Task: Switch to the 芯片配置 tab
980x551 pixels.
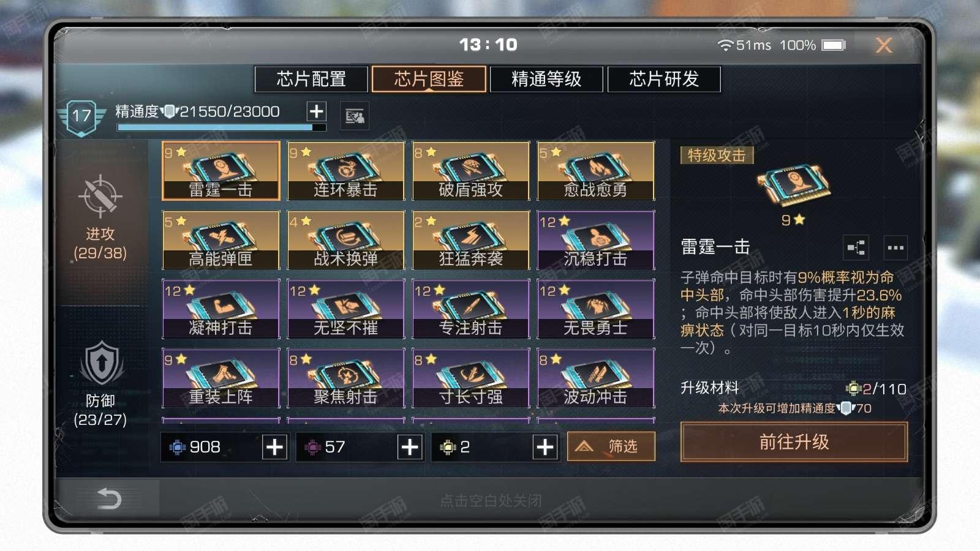Action: [x=311, y=79]
